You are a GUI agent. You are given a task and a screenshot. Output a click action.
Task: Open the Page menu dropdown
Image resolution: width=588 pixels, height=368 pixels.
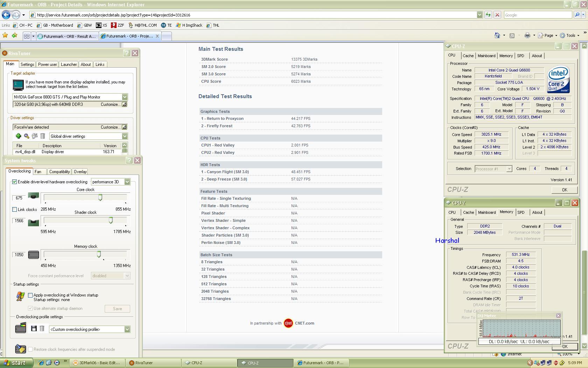pos(548,35)
